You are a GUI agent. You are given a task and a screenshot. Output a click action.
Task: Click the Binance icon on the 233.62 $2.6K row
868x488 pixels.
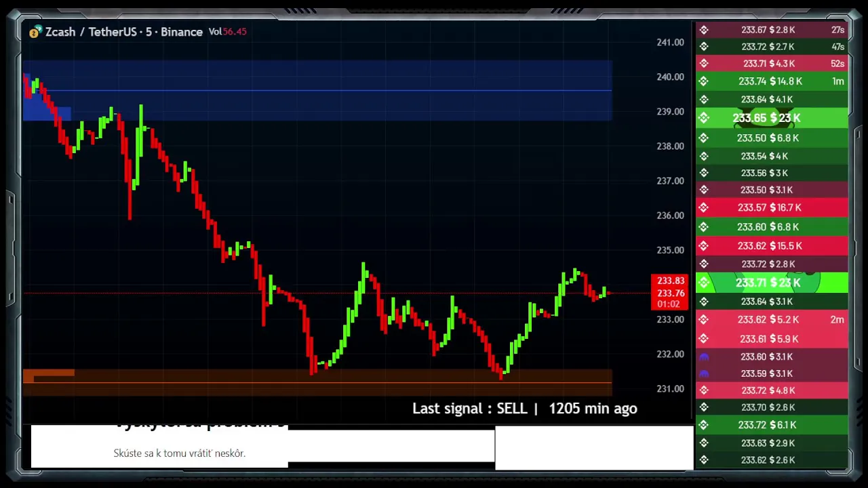click(x=704, y=460)
